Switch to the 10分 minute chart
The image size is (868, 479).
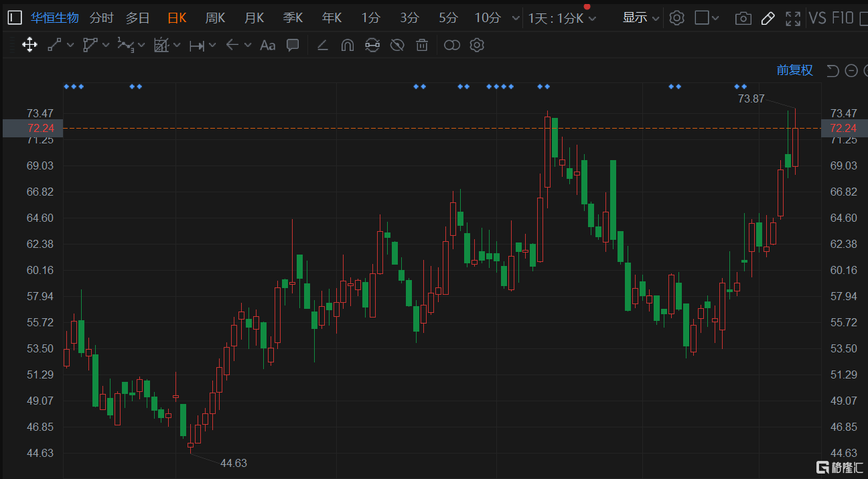(x=488, y=18)
